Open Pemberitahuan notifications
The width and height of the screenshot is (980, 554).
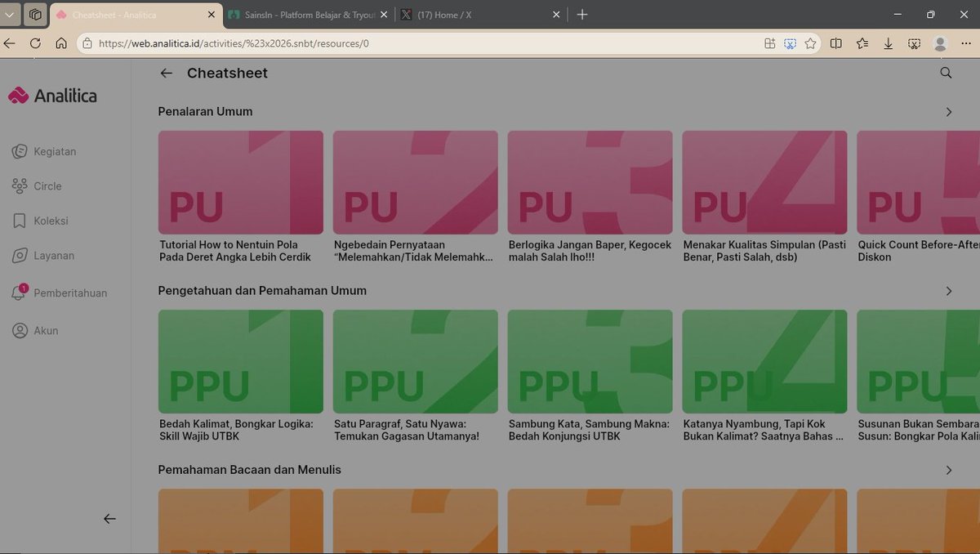60,293
